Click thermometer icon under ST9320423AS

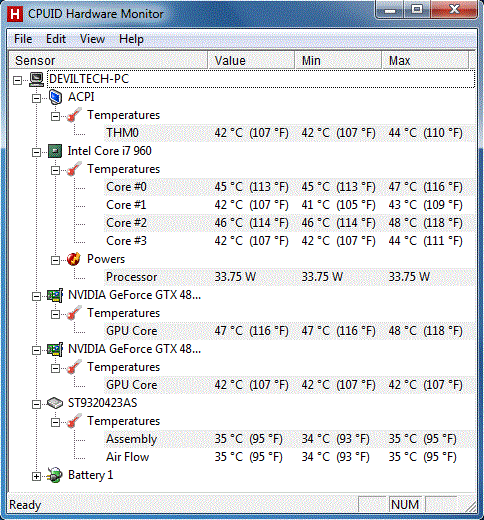[x=74, y=421]
